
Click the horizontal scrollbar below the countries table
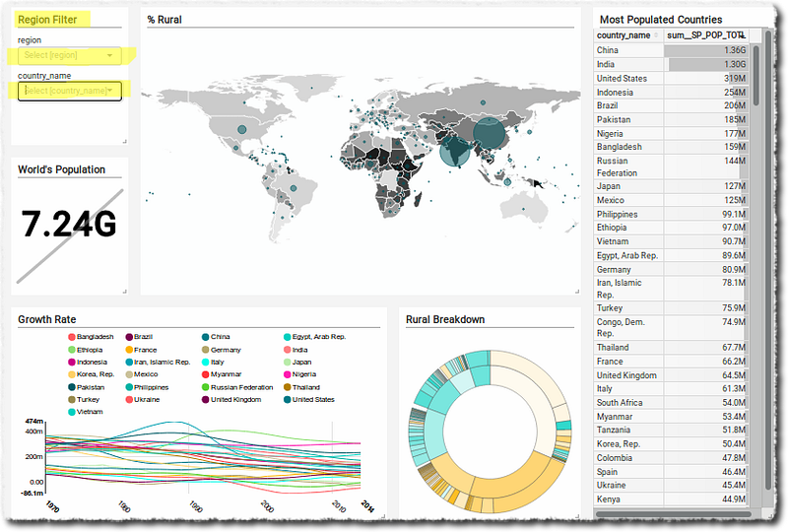674,514
